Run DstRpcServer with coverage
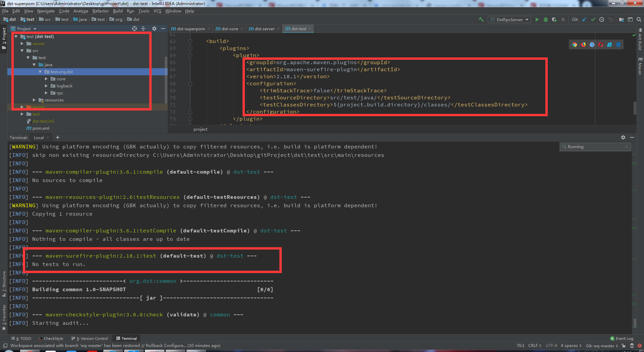 click(554, 19)
